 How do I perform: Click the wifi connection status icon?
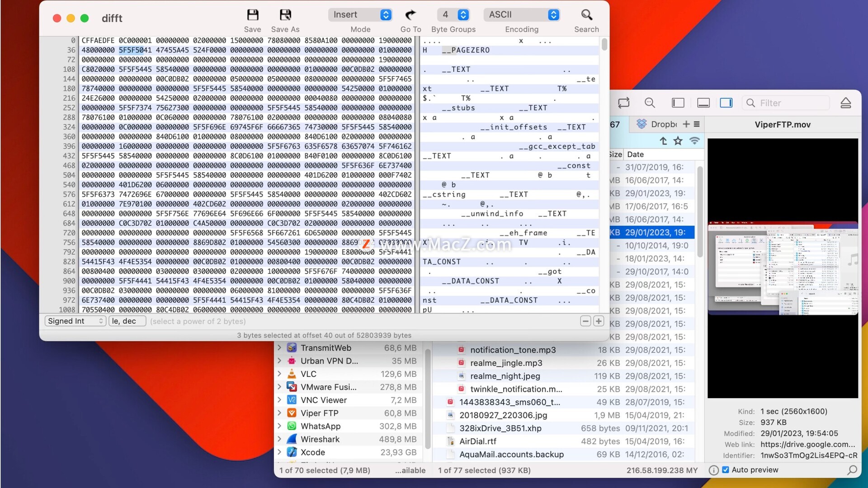point(694,141)
